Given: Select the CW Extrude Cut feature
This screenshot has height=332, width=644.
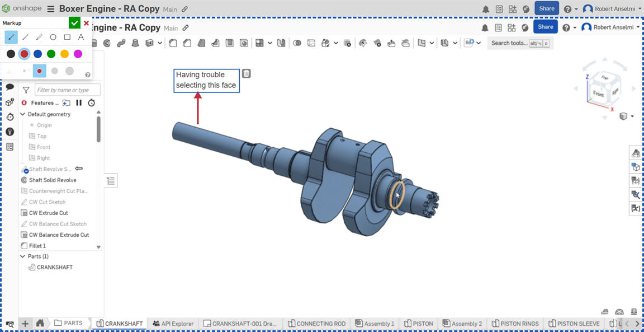Looking at the screenshot, I should point(49,213).
